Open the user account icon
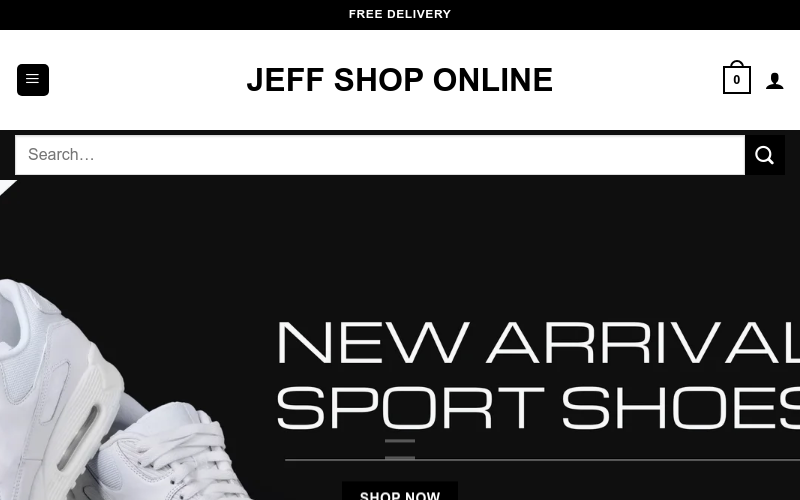The height and width of the screenshot is (500, 800). coord(774,81)
